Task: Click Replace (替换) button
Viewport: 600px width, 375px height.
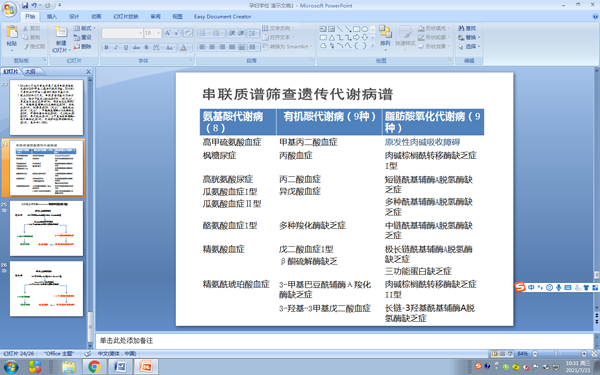Action: tap(468, 38)
